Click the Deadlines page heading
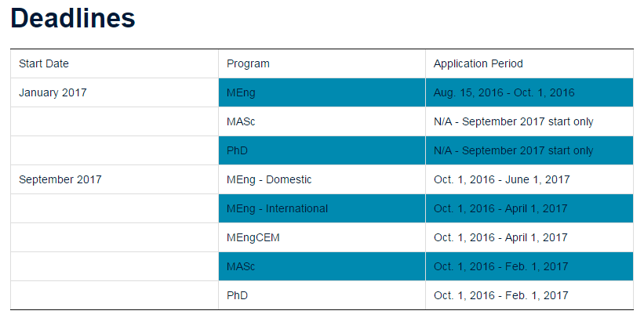Image resolution: width=644 pixels, height=318 pixels. [73, 19]
